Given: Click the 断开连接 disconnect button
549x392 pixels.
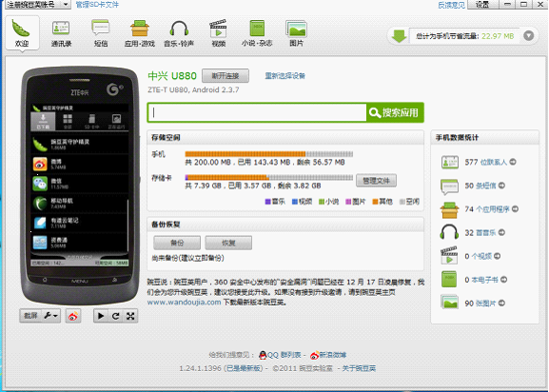Looking at the screenshot, I should 225,75.
